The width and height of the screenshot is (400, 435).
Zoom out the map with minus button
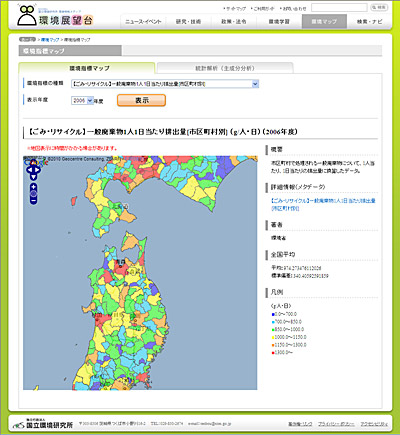click(33, 200)
